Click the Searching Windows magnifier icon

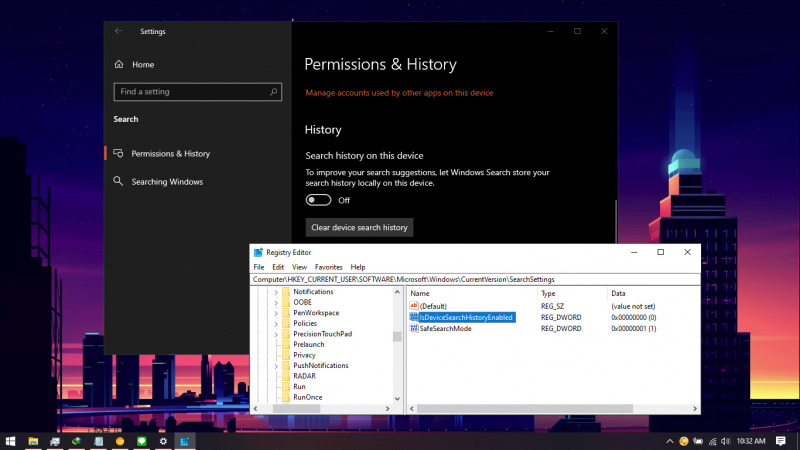[118, 181]
